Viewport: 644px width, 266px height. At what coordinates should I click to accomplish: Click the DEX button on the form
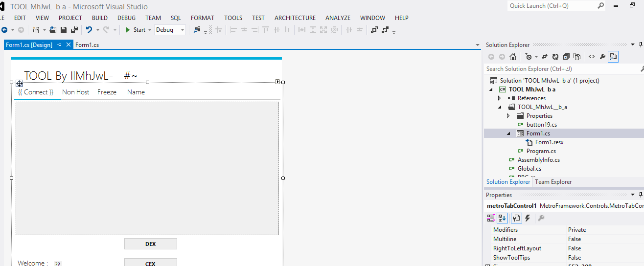coord(150,244)
